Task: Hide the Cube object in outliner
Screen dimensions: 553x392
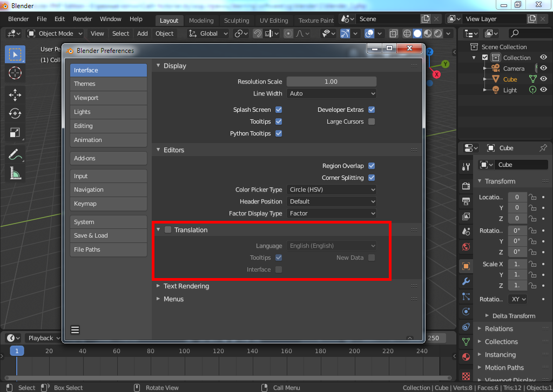Action: click(x=543, y=79)
